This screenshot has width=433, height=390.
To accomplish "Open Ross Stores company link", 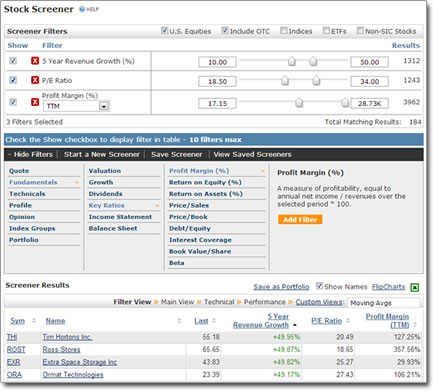I will point(61,350).
